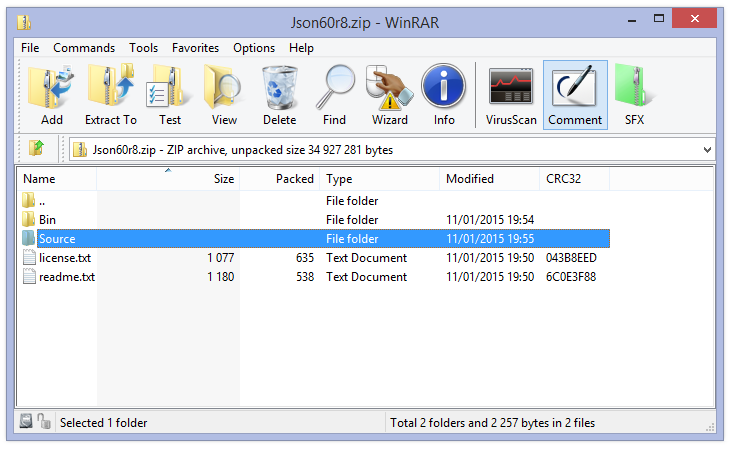This screenshot has height=450, width=732.
Task: Sort list by Size column
Action: click(x=168, y=179)
